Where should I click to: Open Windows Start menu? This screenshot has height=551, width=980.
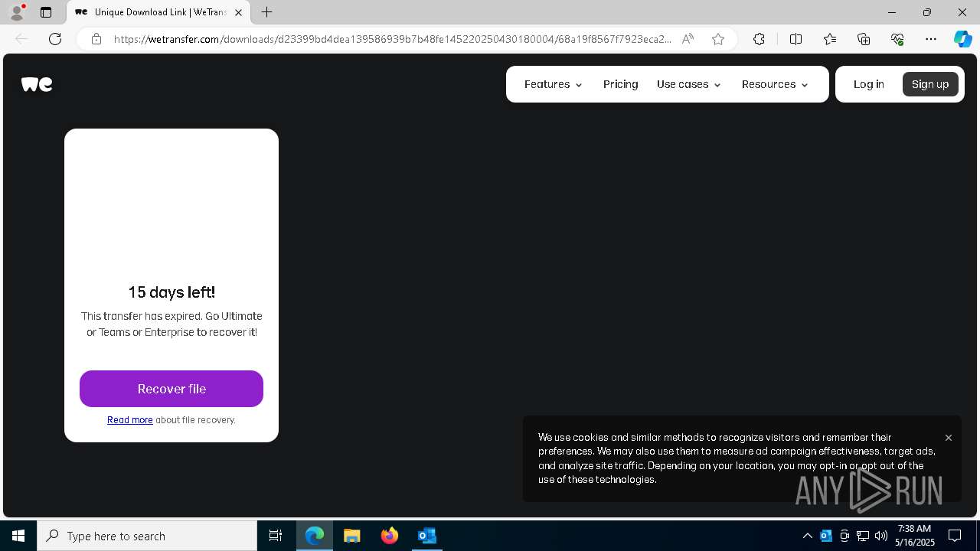pos(18,536)
